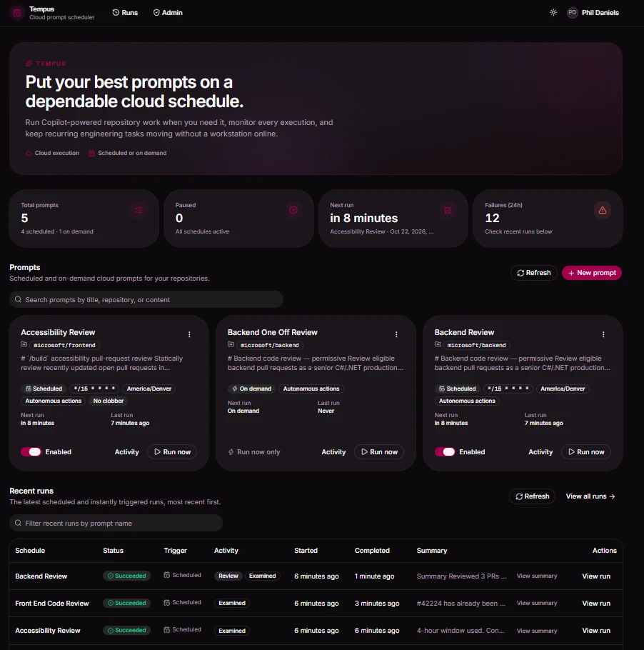Toggle the Enabled switch on Backend Review

point(445,452)
